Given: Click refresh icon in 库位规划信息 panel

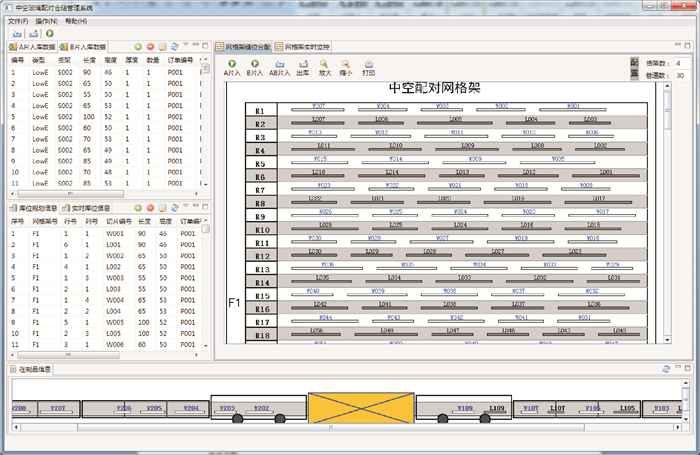Looking at the screenshot, I should [x=175, y=207].
